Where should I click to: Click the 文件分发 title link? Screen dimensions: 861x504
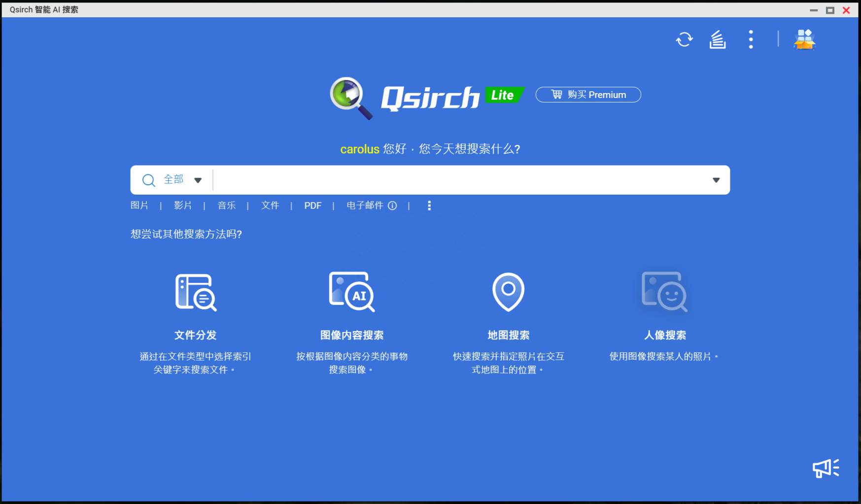coord(196,335)
